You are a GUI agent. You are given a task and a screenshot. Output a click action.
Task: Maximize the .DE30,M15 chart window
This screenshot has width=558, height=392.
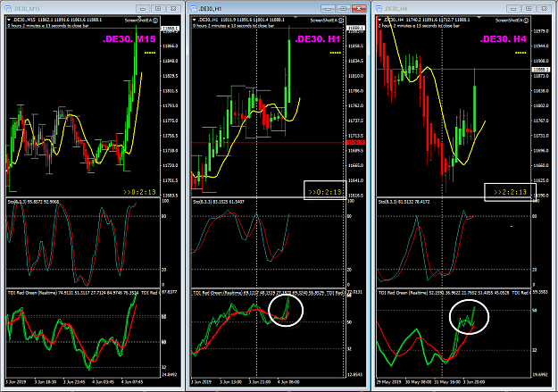[158, 9]
